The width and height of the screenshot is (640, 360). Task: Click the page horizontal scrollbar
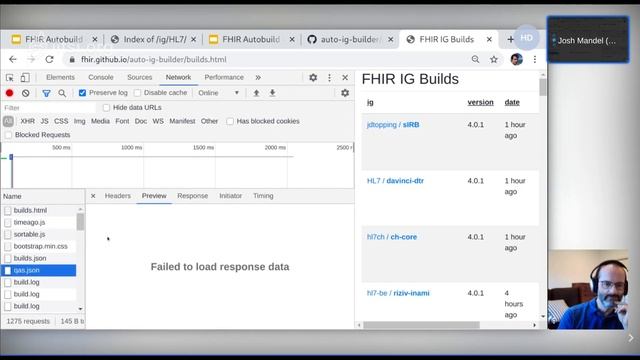click(422, 325)
